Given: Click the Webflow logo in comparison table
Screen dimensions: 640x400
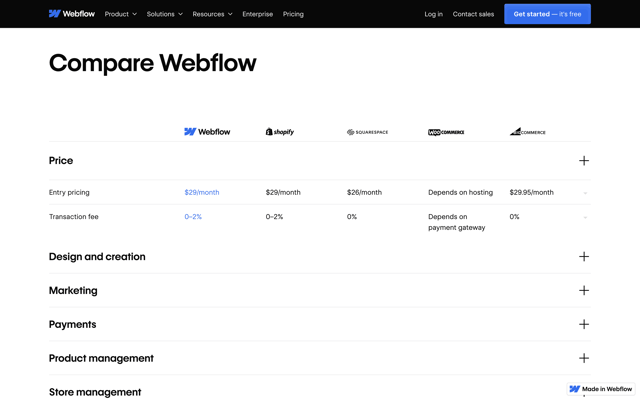Looking at the screenshot, I should [x=207, y=131].
